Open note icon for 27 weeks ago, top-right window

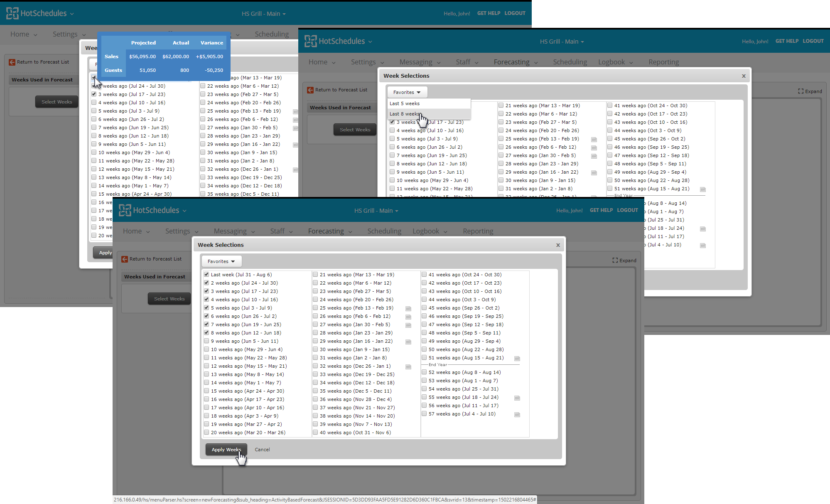(594, 156)
